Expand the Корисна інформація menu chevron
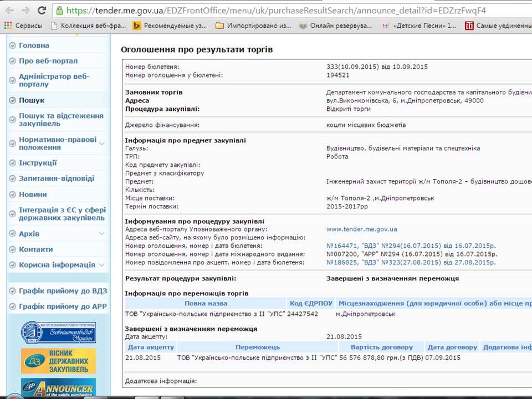This screenshot has width=532, height=399. [101, 265]
